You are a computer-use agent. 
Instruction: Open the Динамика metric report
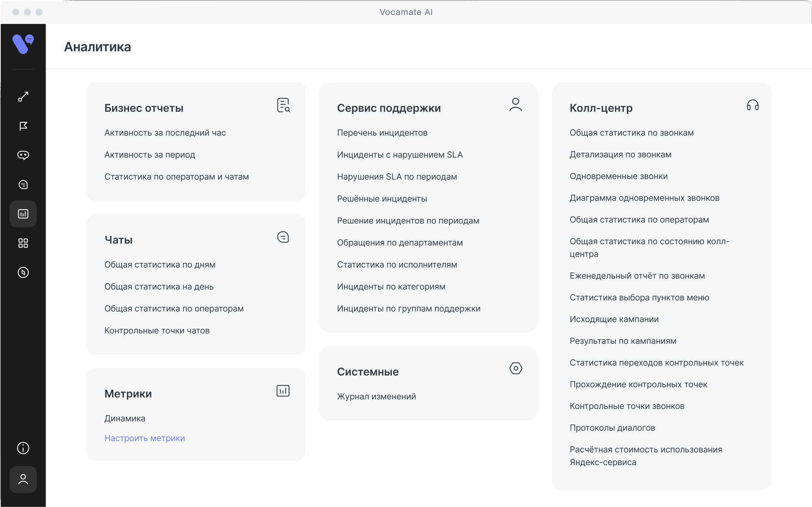[125, 418]
